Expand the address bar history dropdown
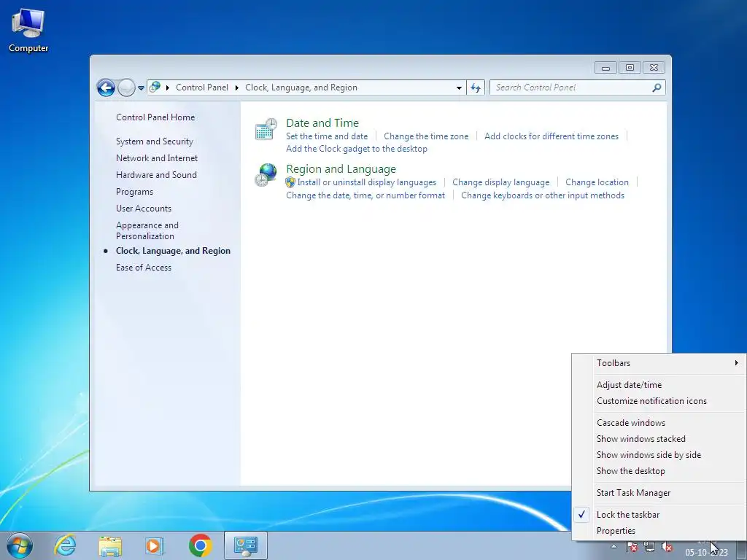Screen dimensions: 747x560 (x=459, y=87)
